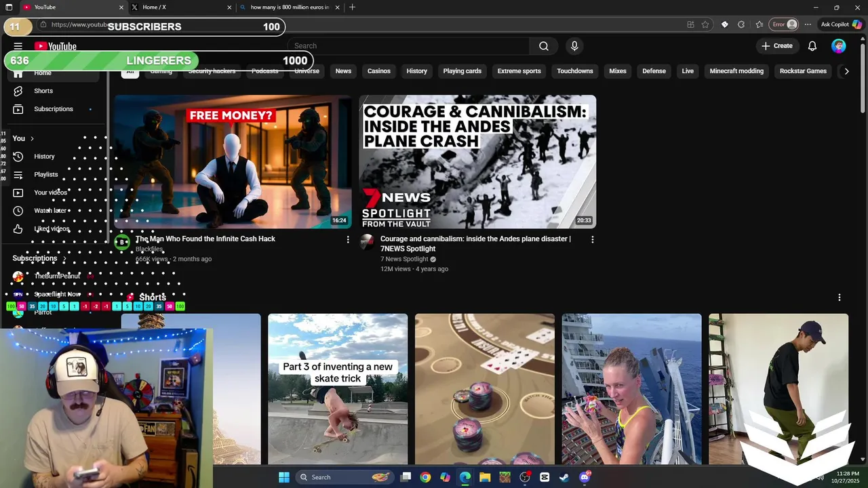868x488 pixels.
Task: Click the Ask Copilot button
Action: pyautogui.click(x=841, y=24)
